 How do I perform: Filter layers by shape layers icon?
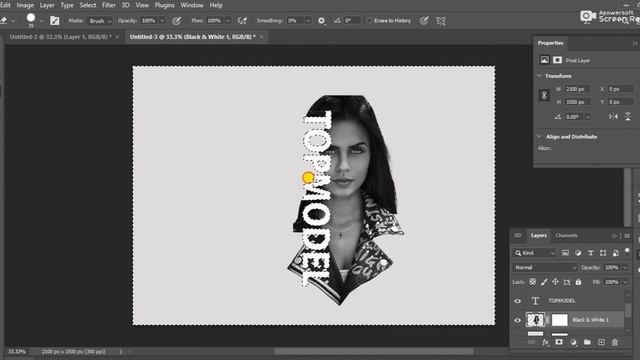(603, 253)
